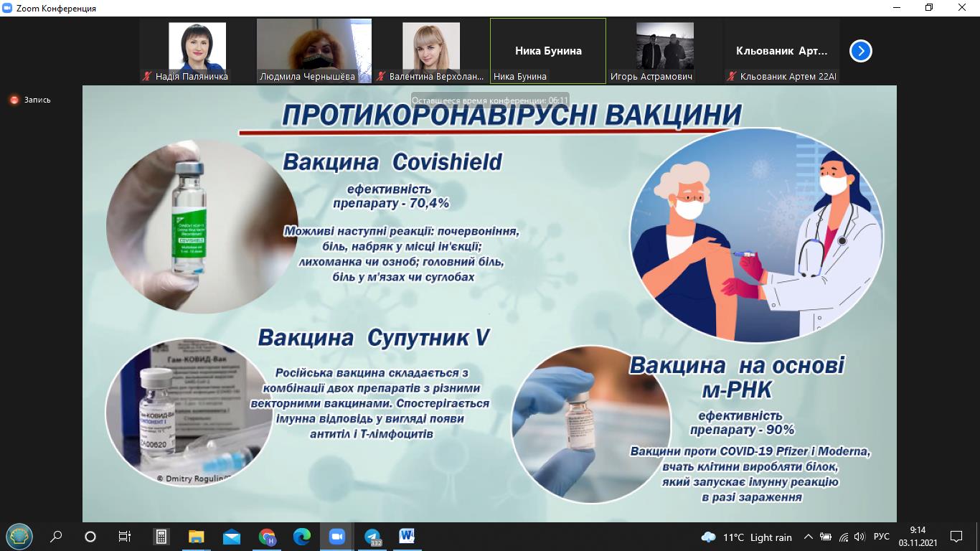Launch Cortana from the taskbar

pyautogui.click(x=90, y=536)
